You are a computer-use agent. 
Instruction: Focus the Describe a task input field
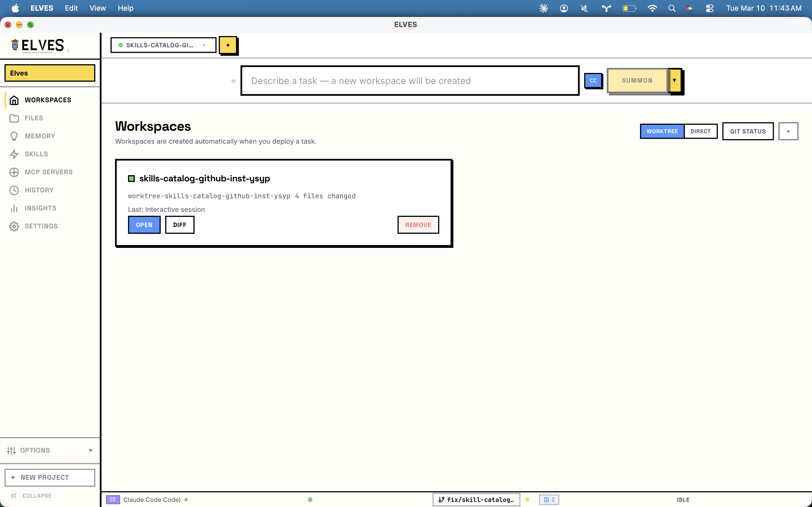click(409, 81)
